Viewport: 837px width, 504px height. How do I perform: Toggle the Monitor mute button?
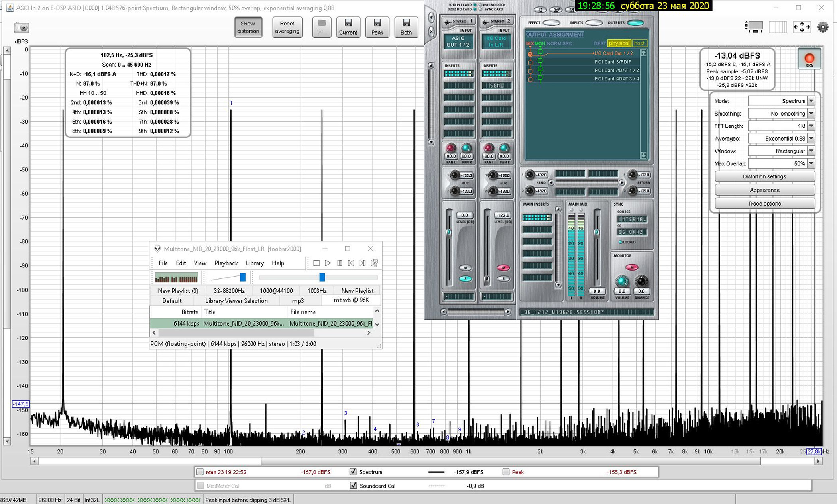pos(631,267)
